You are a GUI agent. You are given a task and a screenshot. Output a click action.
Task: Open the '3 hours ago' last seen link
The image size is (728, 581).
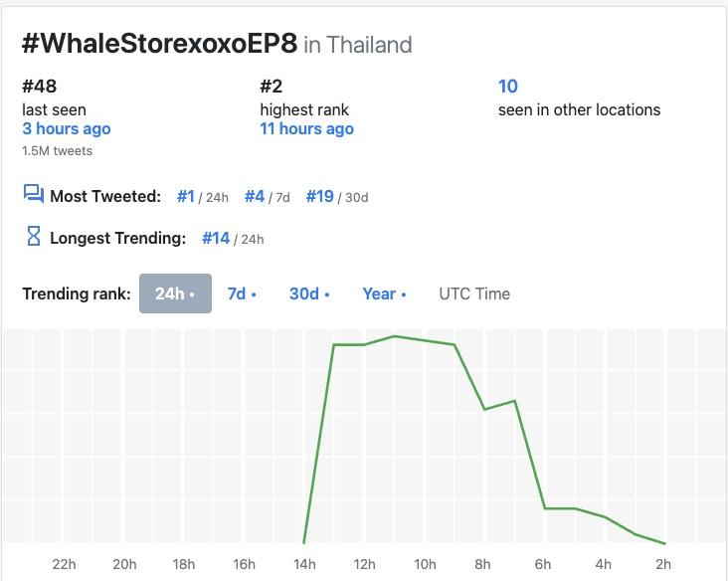click(67, 128)
